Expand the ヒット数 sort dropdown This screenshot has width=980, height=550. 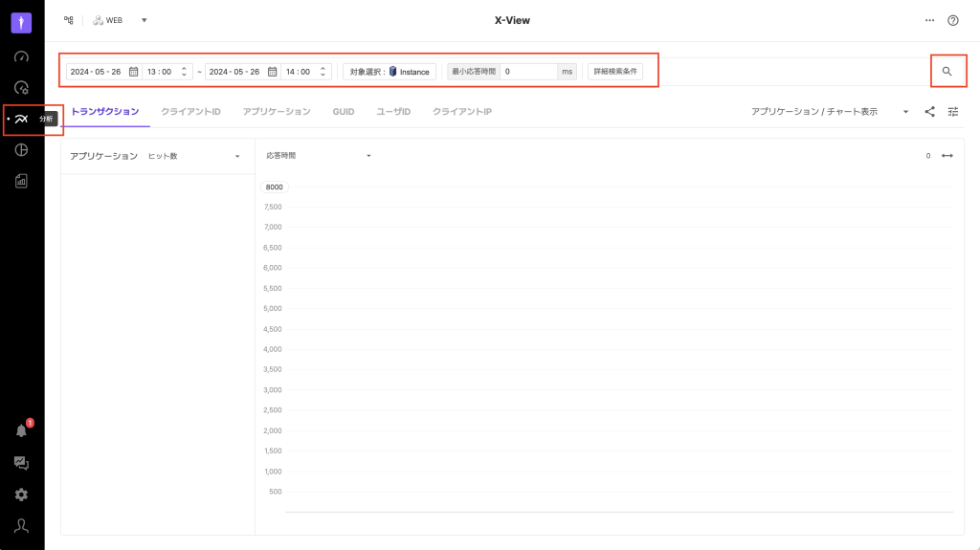click(x=236, y=156)
